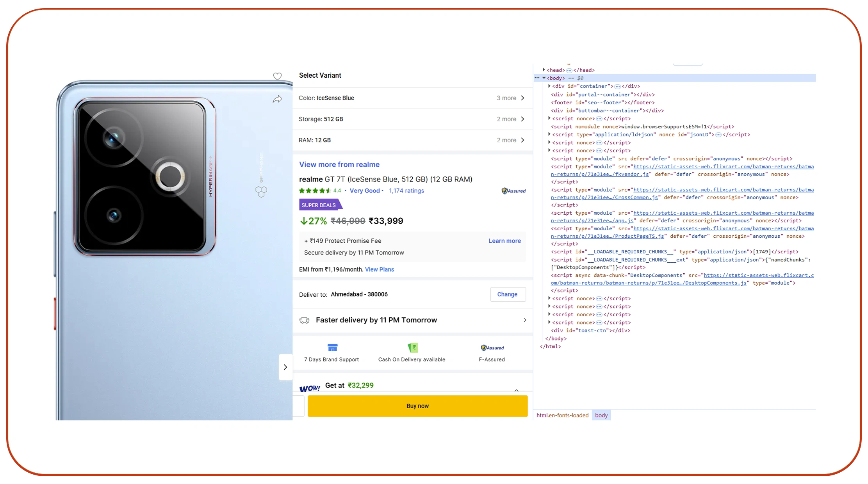Click the share arrow icon on product image
Screen dimensions: 868x484
(x=277, y=99)
